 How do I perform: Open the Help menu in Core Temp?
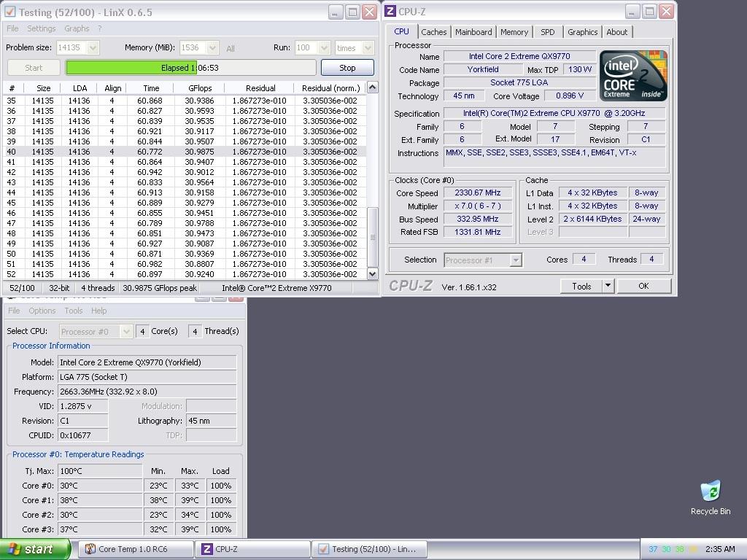coord(98,311)
